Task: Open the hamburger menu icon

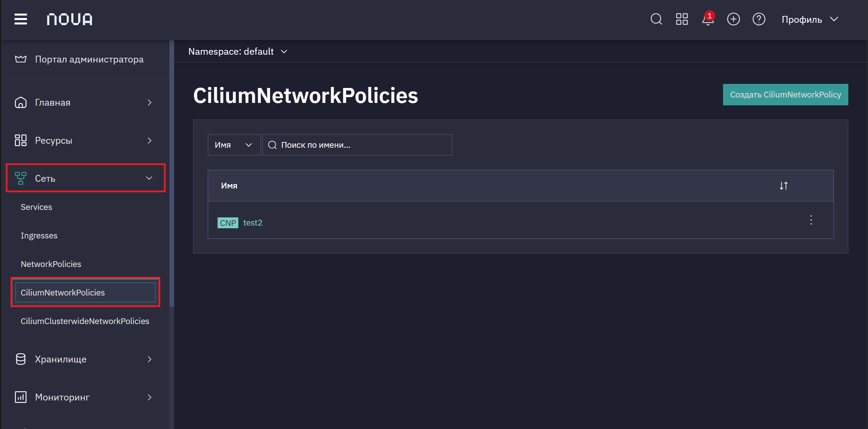Action: [x=21, y=19]
